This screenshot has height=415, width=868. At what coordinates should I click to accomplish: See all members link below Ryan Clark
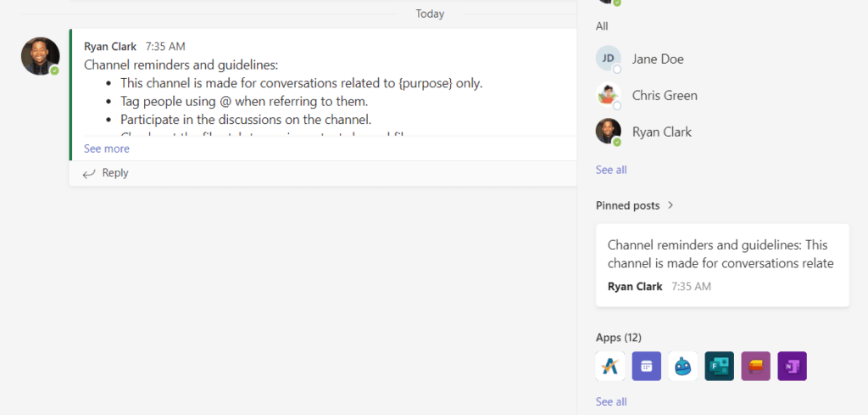tap(611, 170)
